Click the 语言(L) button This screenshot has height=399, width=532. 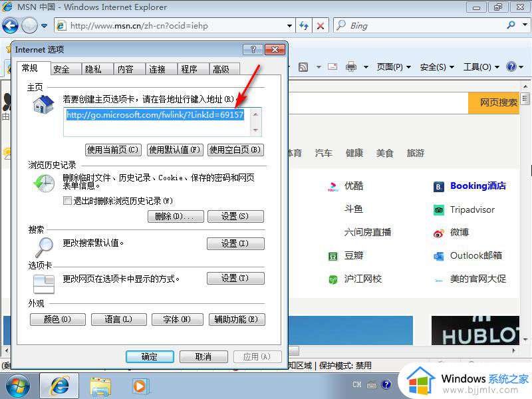[x=119, y=319]
